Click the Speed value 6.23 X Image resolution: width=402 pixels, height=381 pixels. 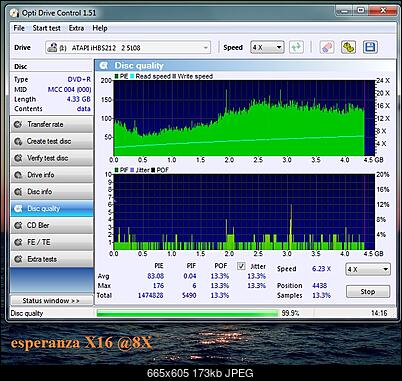click(x=322, y=269)
